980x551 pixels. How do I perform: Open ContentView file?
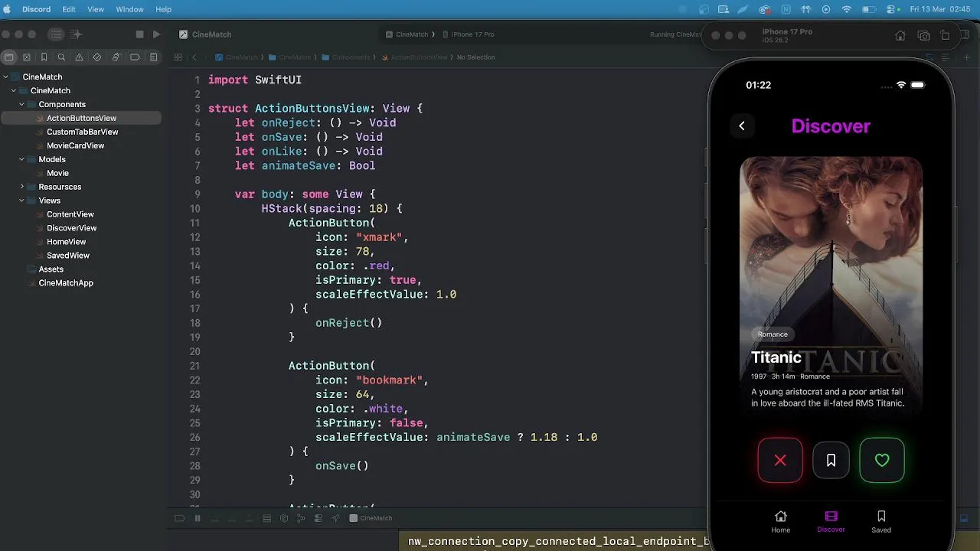tap(70, 215)
